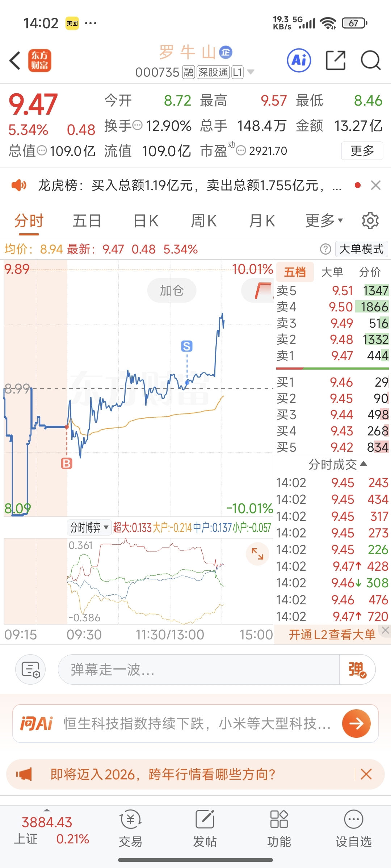Open the 发帖 post icon
The height and width of the screenshot is (868, 391).
tap(205, 828)
